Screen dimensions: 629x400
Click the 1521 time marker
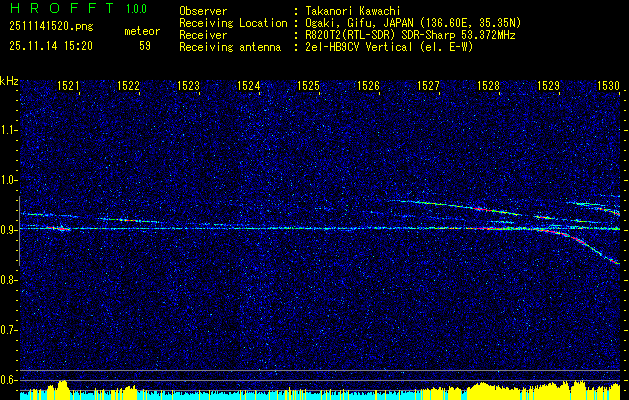click(68, 85)
